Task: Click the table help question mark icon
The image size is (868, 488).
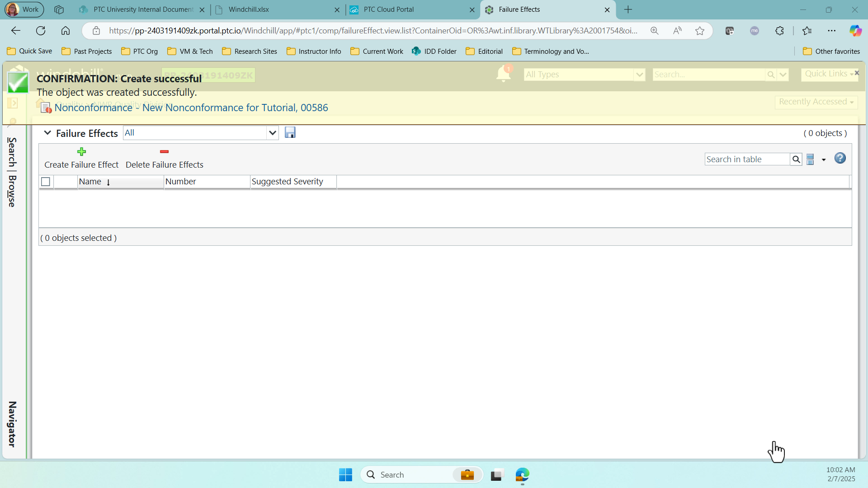Action: point(840,158)
